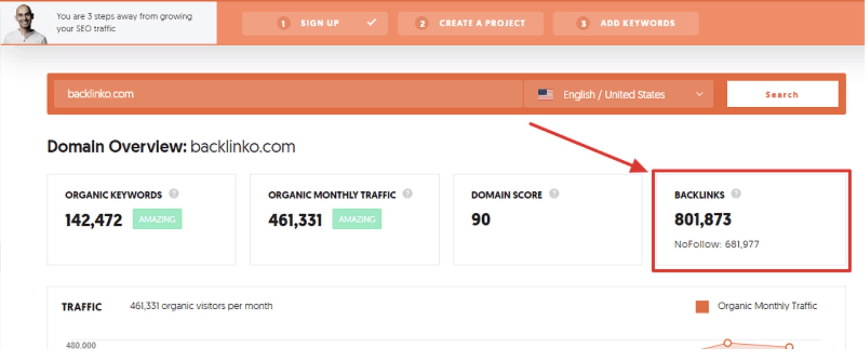Click help icon beside Organic Monthly Traffic
The width and height of the screenshot is (868, 363).
[x=408, y=194]
